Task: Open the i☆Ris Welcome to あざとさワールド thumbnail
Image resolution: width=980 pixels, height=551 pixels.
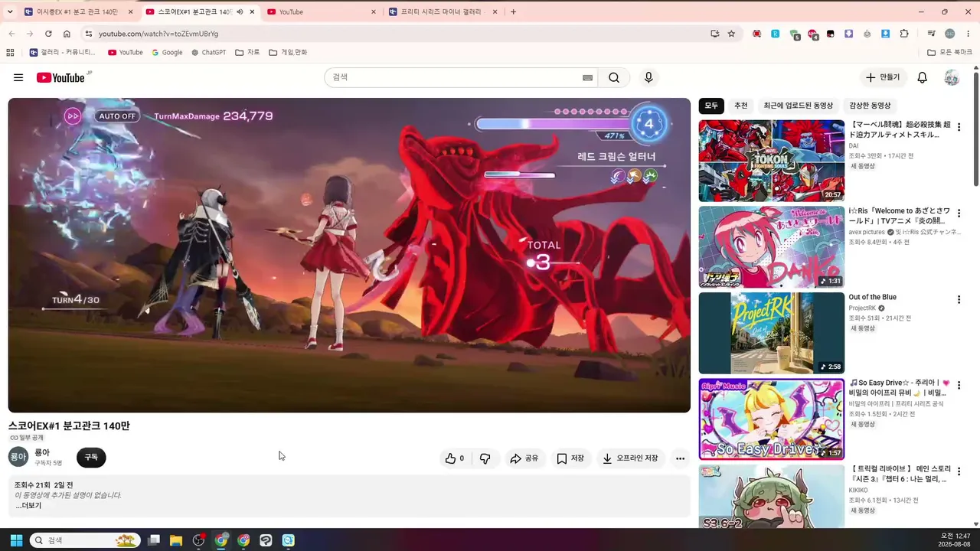Action: 771,246
